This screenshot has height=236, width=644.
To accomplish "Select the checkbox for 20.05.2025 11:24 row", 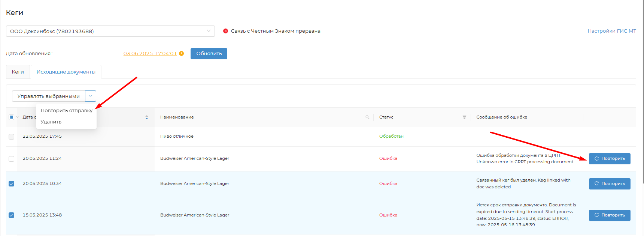I will (11, 159).
